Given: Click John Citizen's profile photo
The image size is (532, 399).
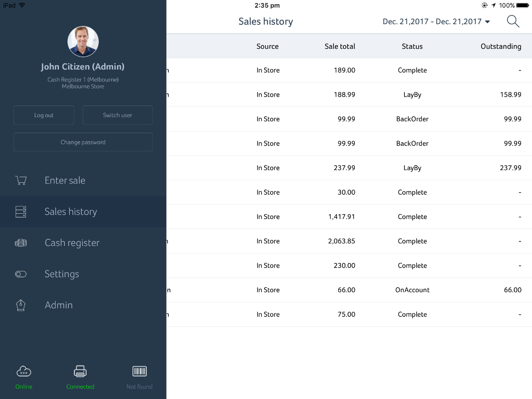Looking at the screenshot, I should 83,42.
